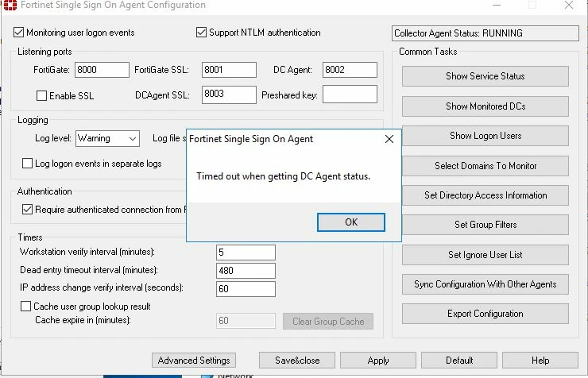Viewport: 588px width, 378px height.
Task: Click the Preshared key field
Action: pos(350,94)
